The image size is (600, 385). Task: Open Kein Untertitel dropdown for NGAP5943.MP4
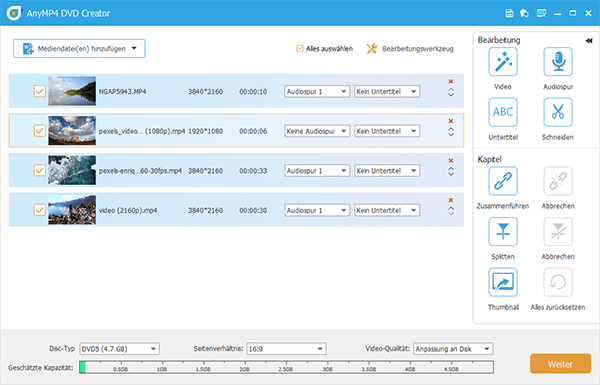tap(387, 91)
